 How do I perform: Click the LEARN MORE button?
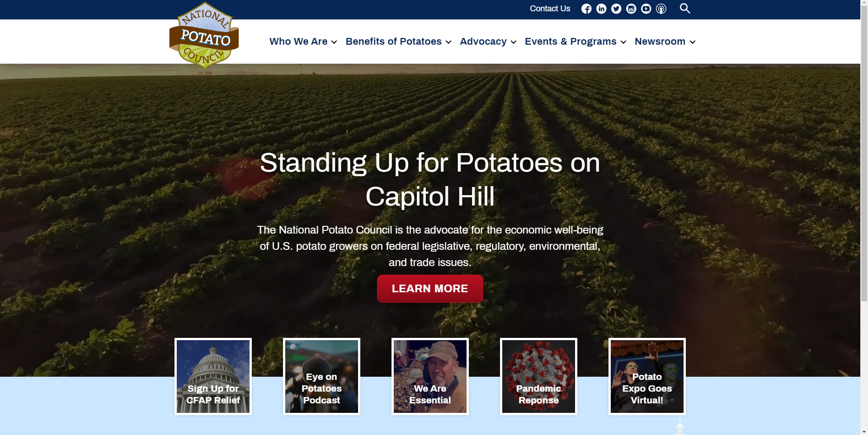430,289
